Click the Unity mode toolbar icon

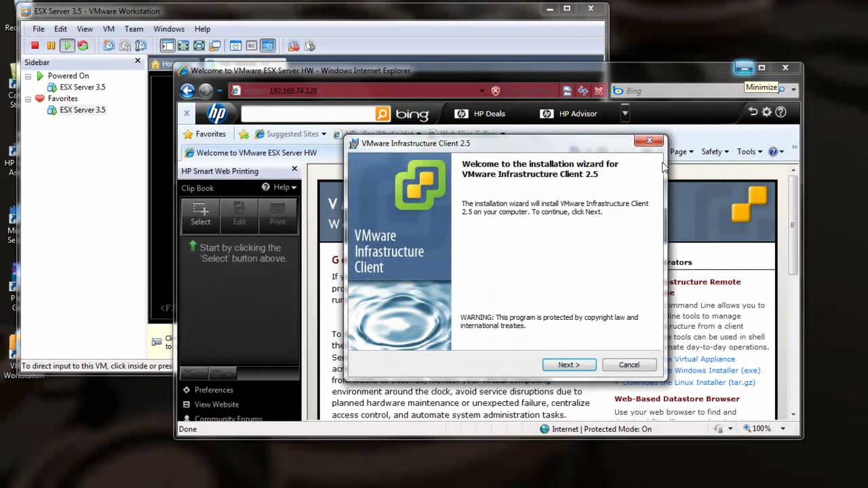(215, 46)
